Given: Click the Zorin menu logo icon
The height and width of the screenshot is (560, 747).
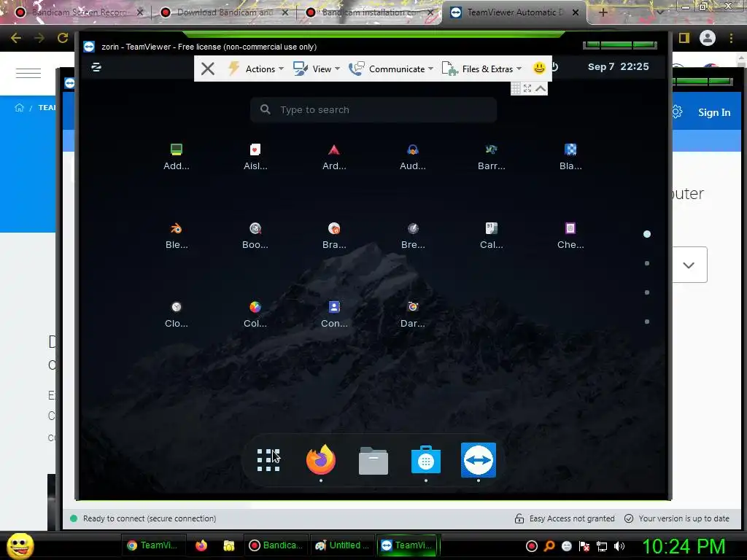Looking at the screenshot, I should [x=96, y=67].
